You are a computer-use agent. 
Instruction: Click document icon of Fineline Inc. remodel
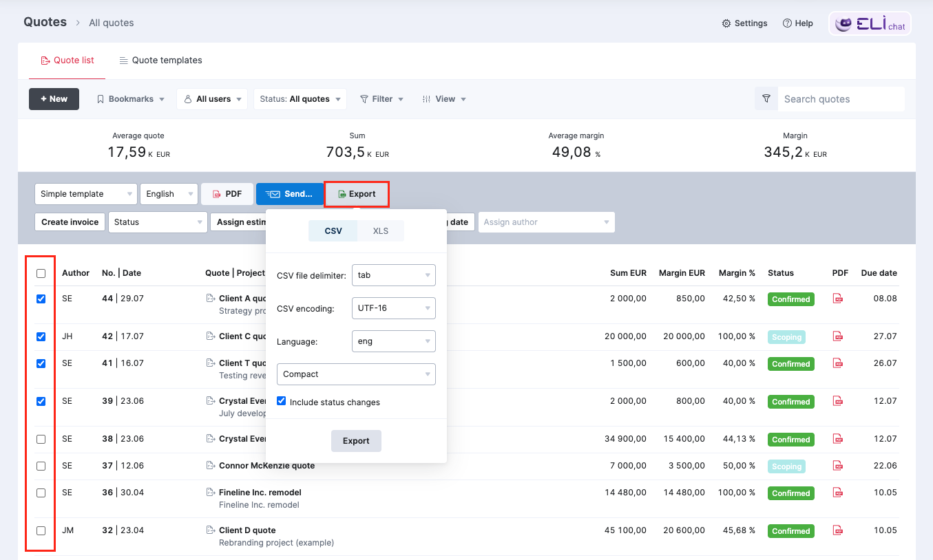click(x=211, y=493)
